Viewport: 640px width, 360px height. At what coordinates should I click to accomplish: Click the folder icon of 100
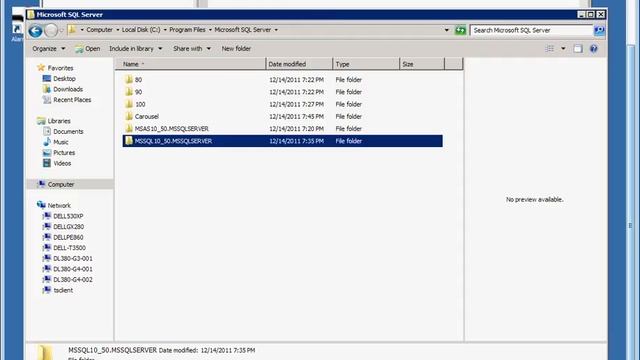coord(129,104)
